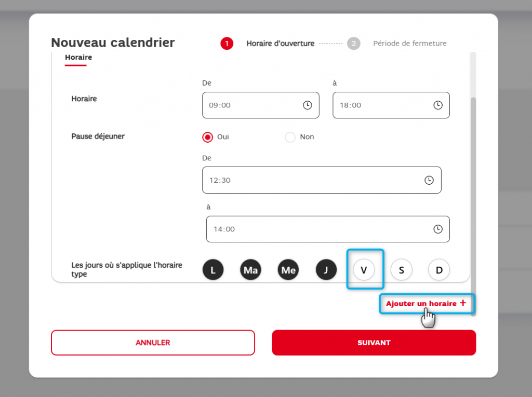Click clock icon in opening time 09:00 field
The image size is (532, 397).
coord(307,105)
